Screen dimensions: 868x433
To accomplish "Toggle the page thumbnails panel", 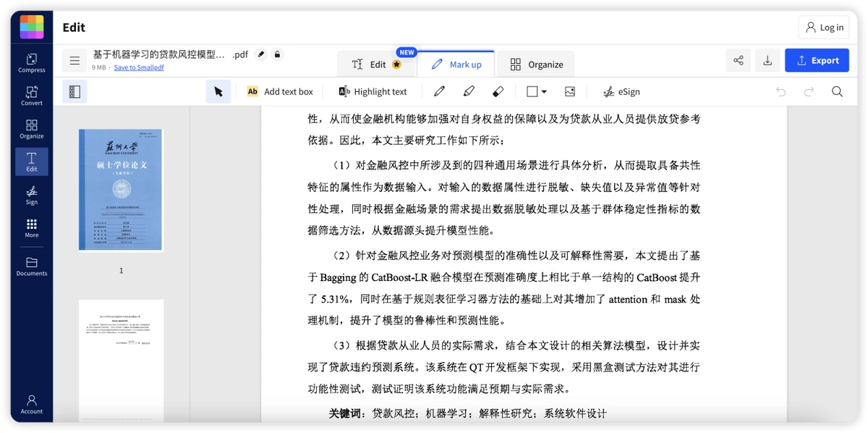I will (x=75, y=92).
